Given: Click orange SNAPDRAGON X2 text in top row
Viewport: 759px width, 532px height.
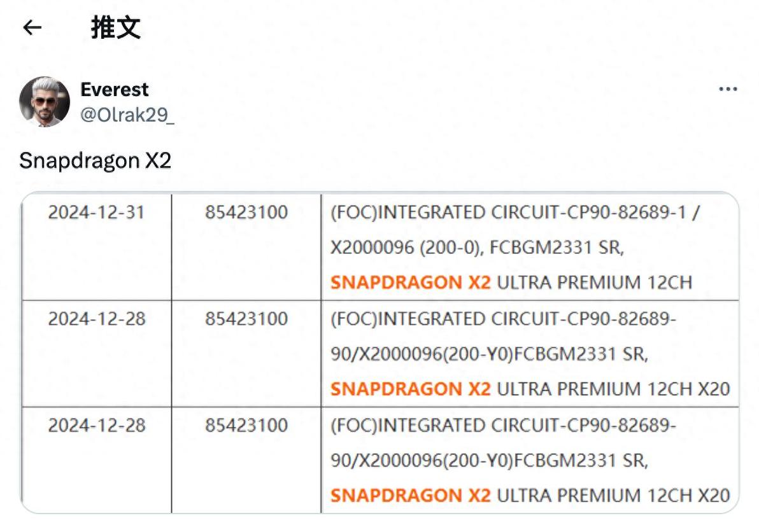Looking at the screenshot, I should [411, 282].
